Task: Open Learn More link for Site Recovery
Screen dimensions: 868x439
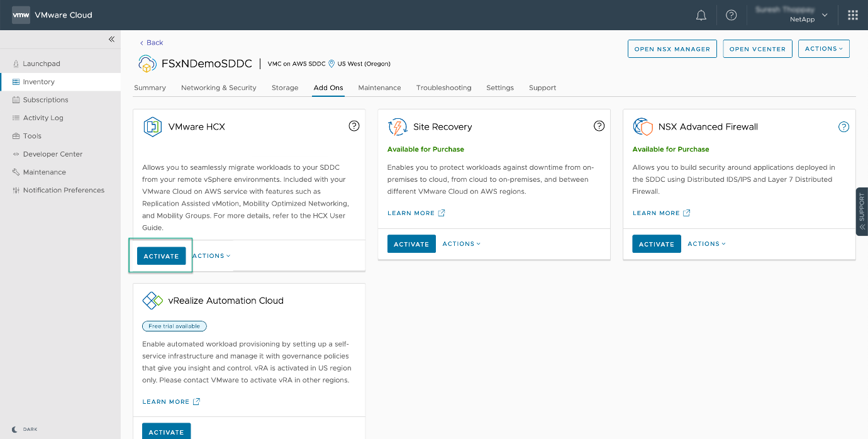Action: (x=416, y=213)
